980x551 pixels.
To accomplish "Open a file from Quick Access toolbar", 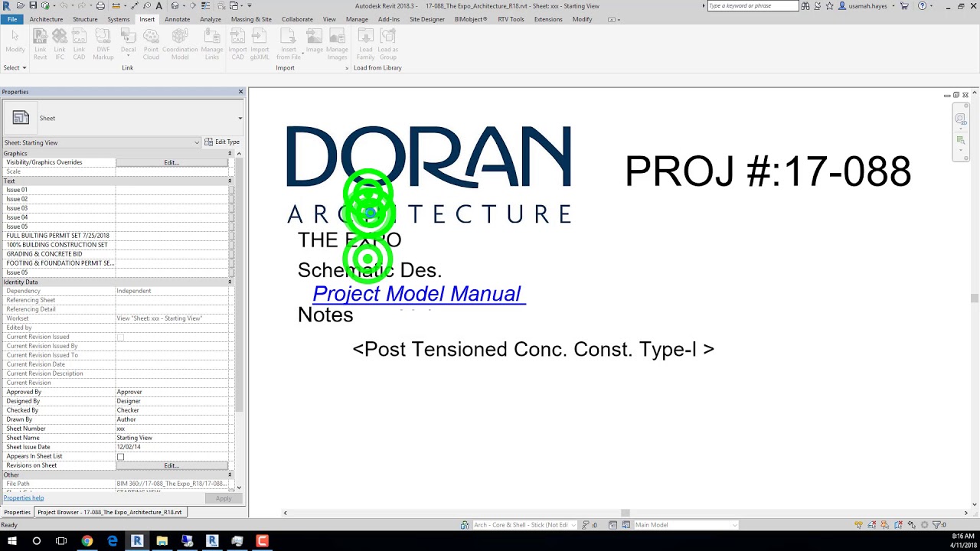I will [21, 5].
